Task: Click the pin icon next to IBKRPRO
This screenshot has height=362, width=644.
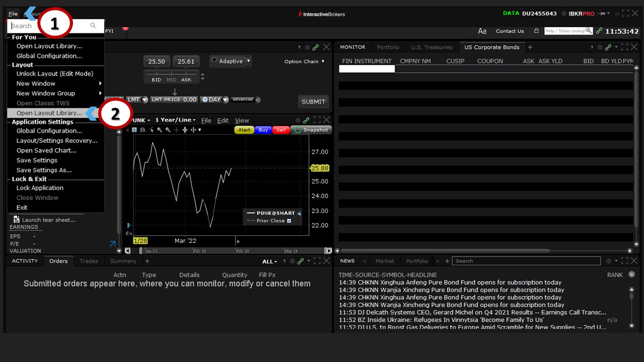Action: click(603, 14)
